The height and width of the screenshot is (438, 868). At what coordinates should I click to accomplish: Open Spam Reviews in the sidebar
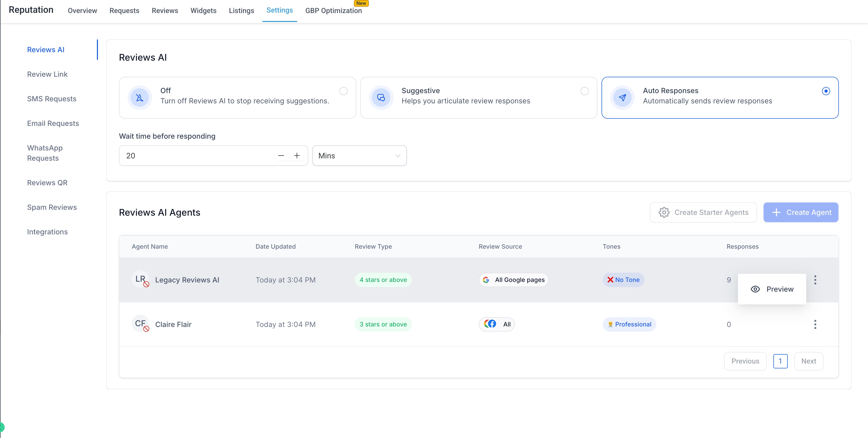tap(52, 207)
